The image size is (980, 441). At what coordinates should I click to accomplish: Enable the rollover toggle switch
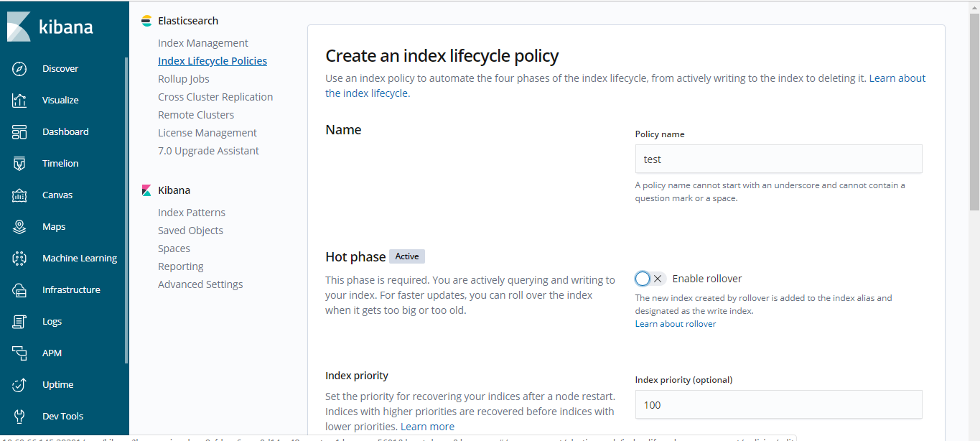[x=650, y=279]
